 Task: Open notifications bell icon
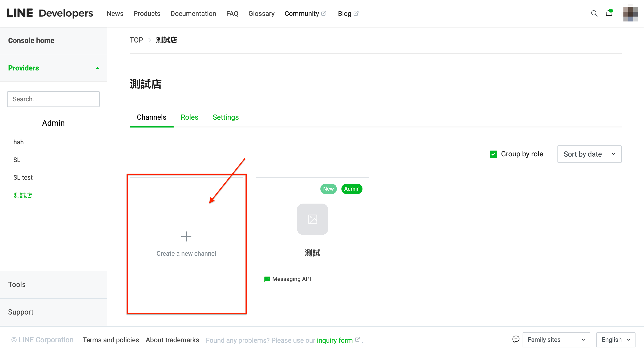609,13
